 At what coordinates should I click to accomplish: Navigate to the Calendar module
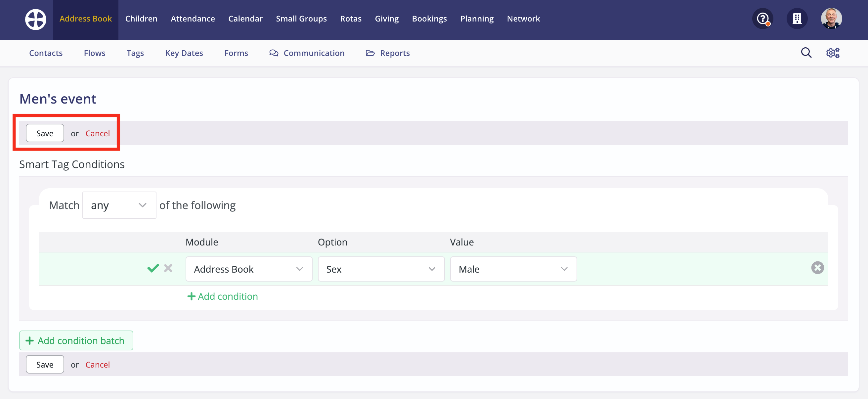click(x=245, y=19)
